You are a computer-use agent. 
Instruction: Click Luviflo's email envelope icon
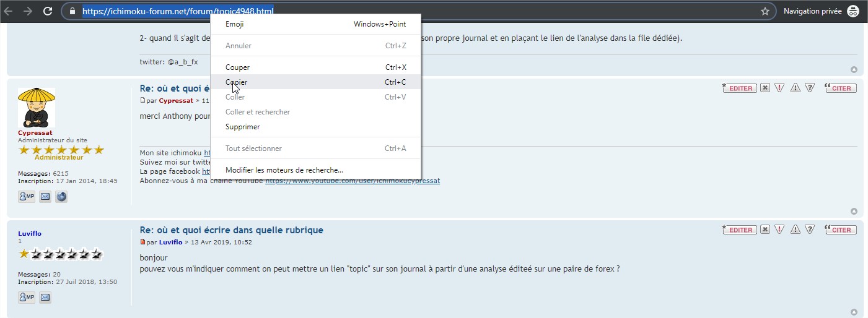pyautogui.click(x=45, y=298)
